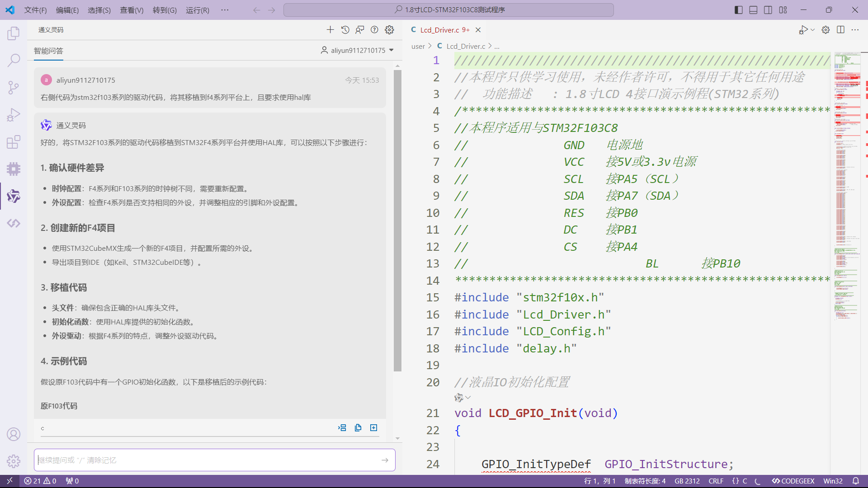Open the Search view in activity bar
The height and width of the screenshot is (488, 868).
pyautogui.click(x=14, y=60)
